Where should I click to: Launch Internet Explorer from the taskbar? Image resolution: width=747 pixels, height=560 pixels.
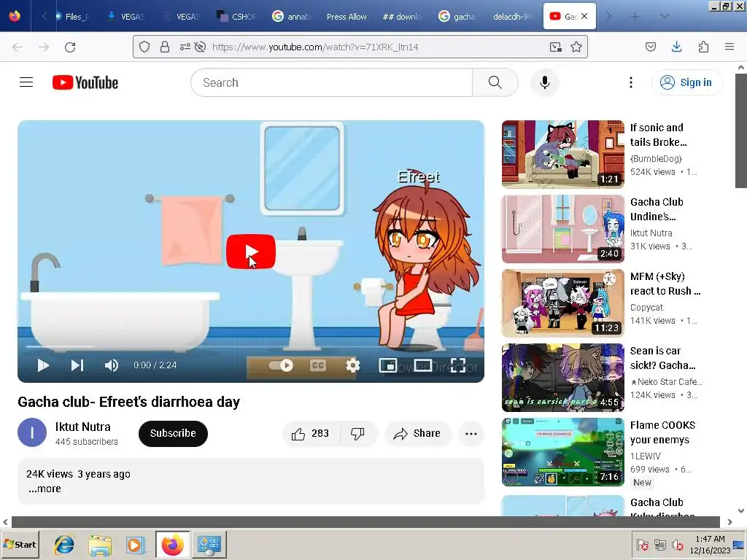click(64, 545)
